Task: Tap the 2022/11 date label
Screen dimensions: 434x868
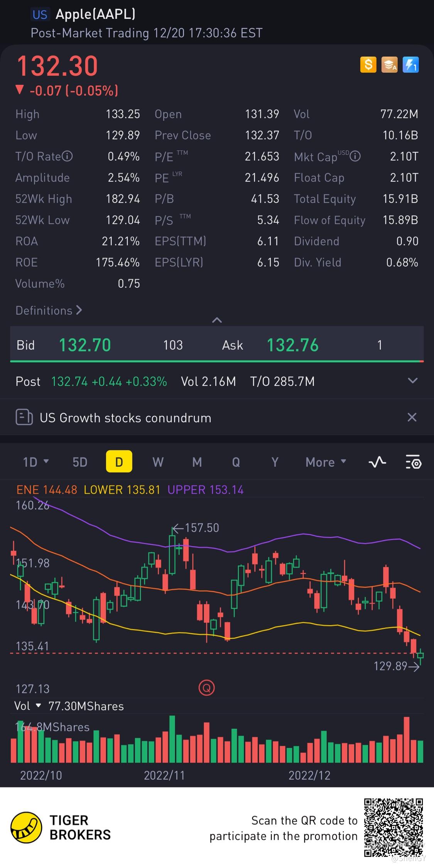Action: pos(164,775)
